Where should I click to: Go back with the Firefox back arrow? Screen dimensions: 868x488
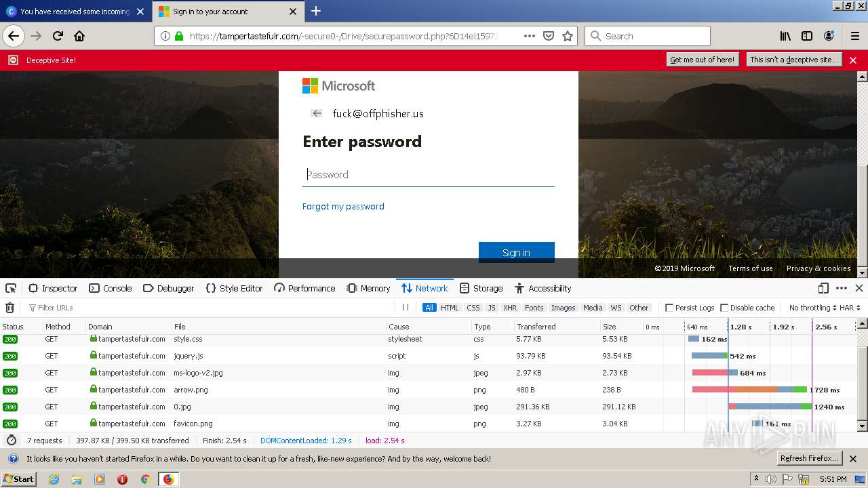[14, 36]
